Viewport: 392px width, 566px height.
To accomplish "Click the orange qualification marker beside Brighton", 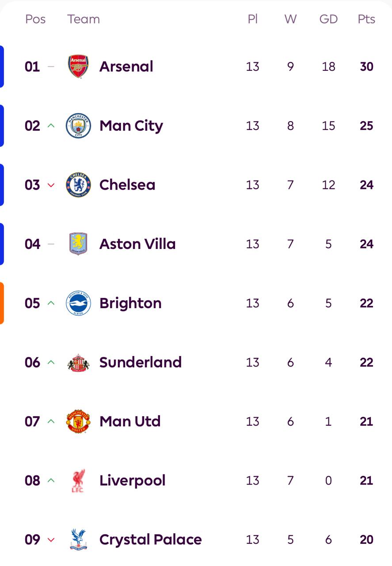I will point(2,303).
